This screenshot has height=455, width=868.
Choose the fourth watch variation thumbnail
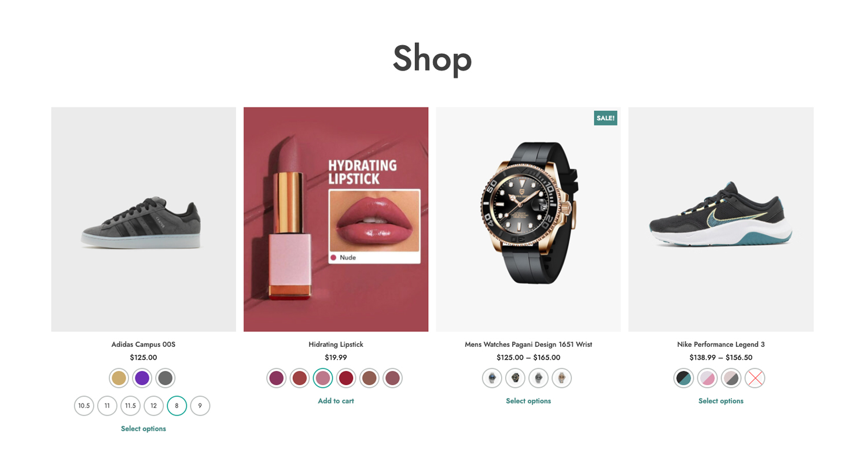click(x=562, y=378)
